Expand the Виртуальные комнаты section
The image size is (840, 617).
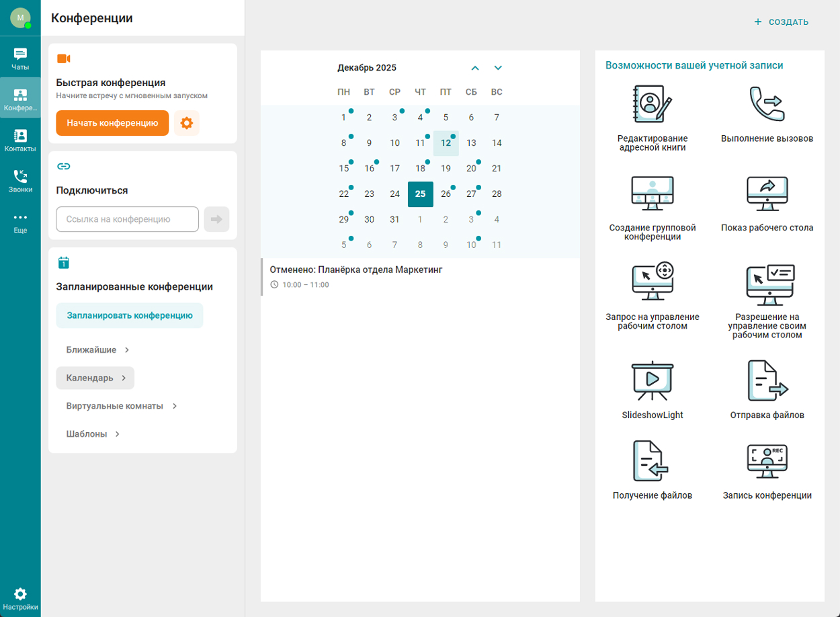point(121,406)
